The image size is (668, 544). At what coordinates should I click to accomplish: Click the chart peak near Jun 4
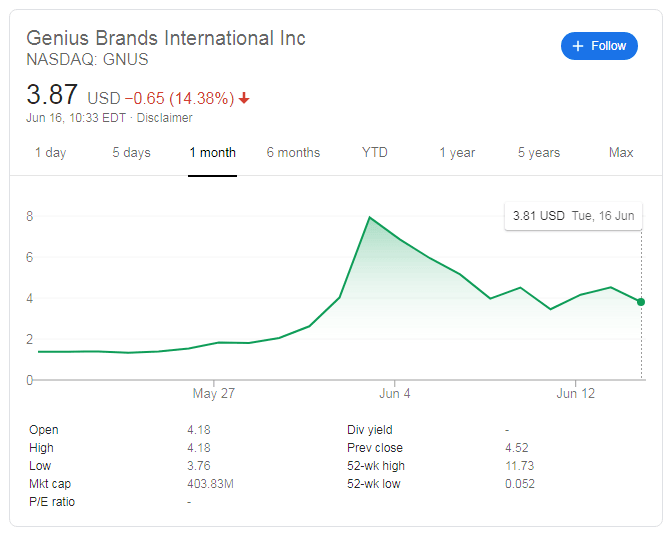tap(370, 217)
